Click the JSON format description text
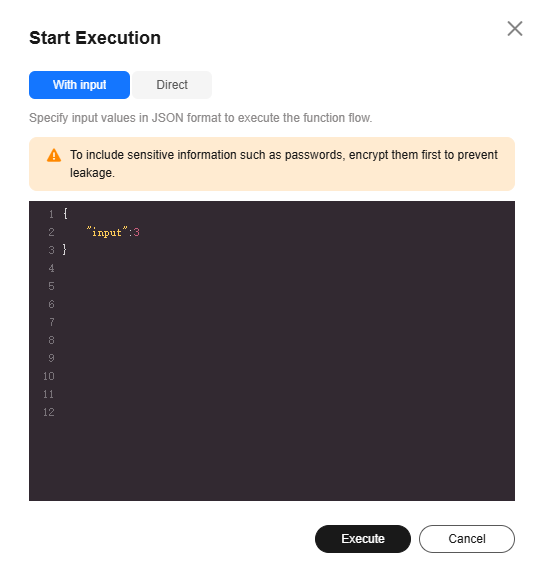Image resolution: width=540 pixels, height=579 pixels. click(201, 118)
